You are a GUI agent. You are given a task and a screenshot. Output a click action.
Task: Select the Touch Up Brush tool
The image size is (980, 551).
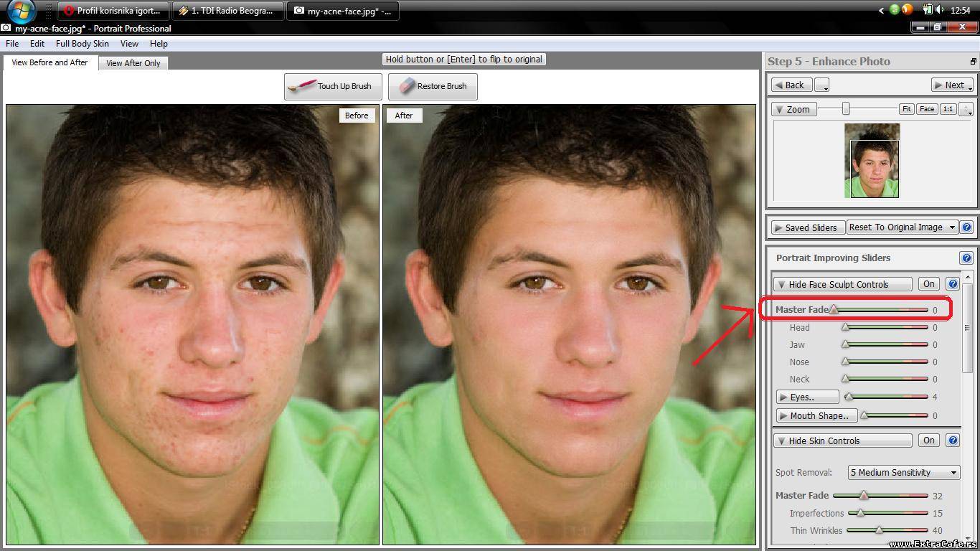click(333, 86)
